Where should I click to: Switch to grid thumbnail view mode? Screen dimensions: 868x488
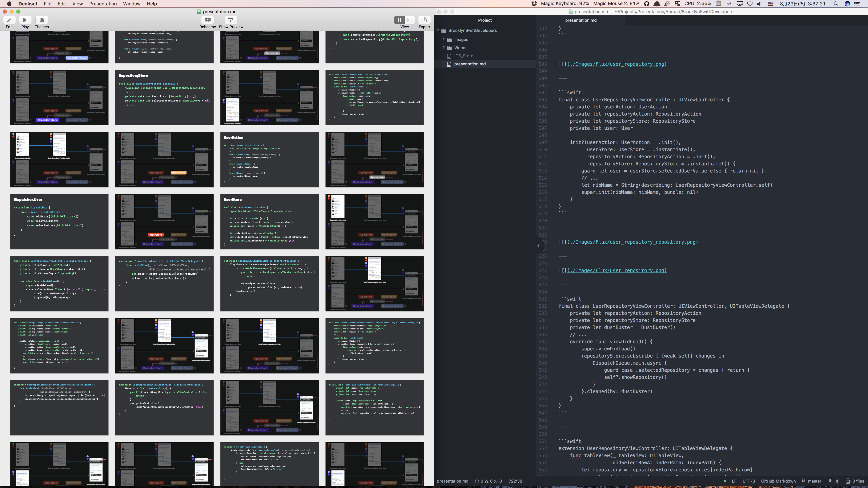[399, 20]
